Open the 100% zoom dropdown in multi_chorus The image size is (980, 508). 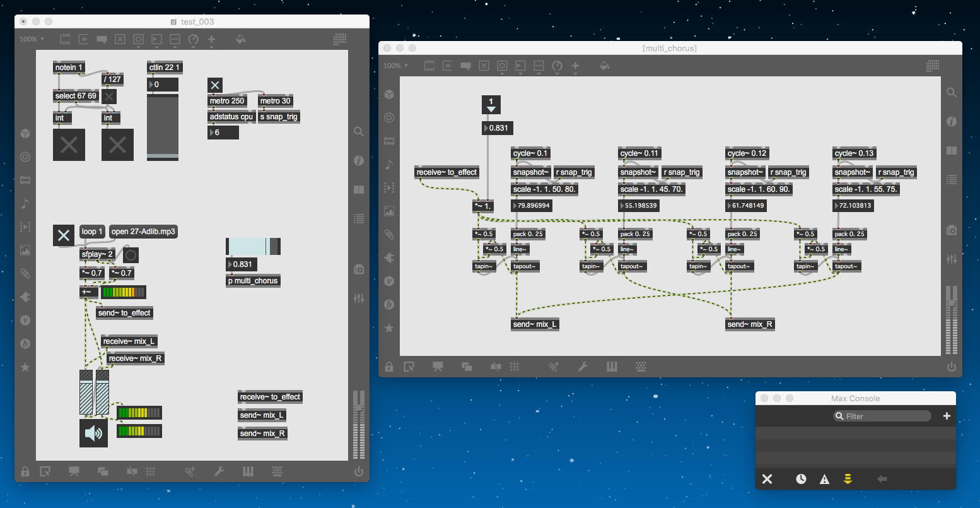tap(396, 66)
